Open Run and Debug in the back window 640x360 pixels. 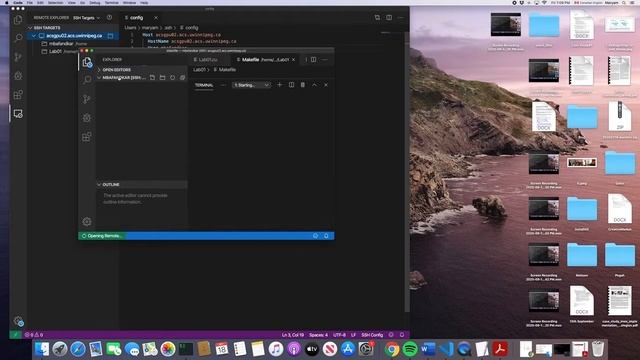[18, 76]
